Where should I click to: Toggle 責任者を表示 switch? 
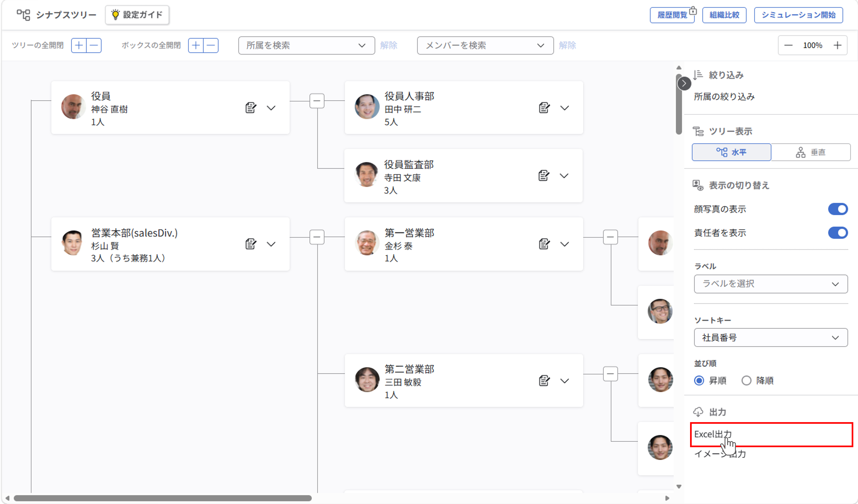click(838, 233)
